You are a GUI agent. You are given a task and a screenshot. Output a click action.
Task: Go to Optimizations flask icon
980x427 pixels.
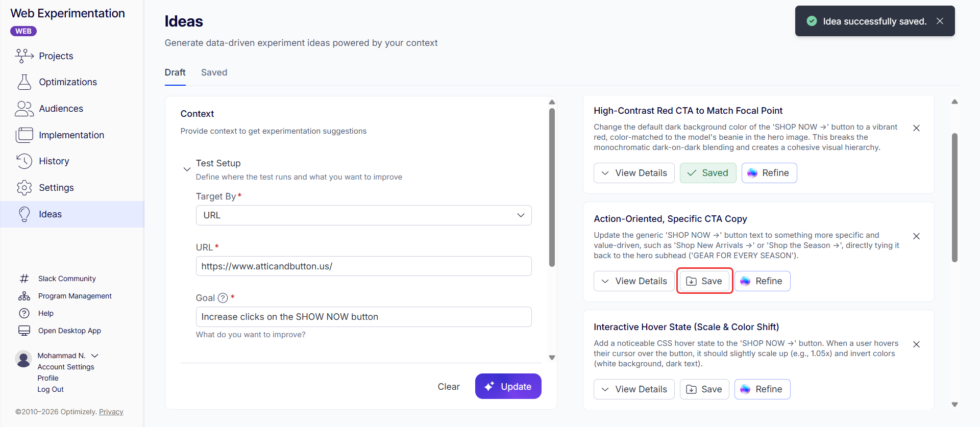pyautogui.click(x=24, y=82)
